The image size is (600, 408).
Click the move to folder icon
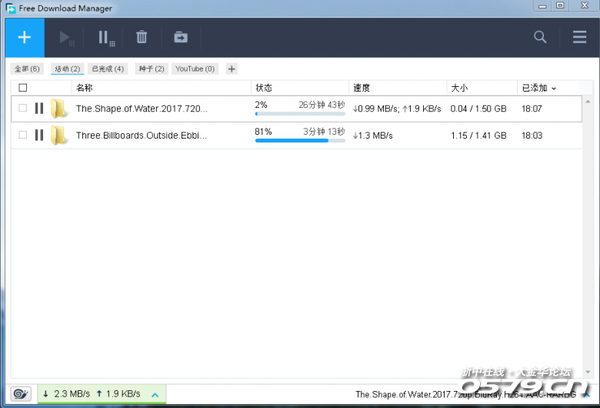point(181,38)
